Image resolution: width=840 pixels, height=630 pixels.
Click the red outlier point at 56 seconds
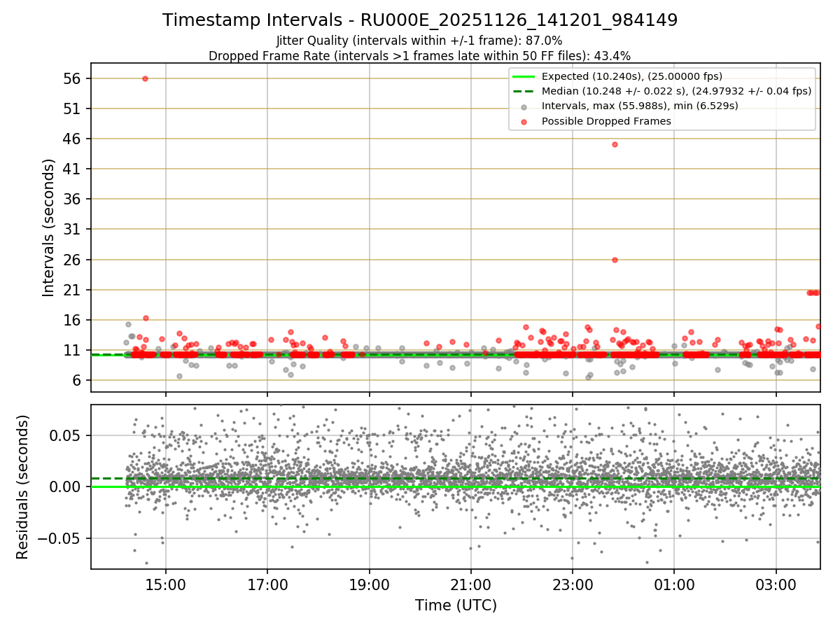145,78
